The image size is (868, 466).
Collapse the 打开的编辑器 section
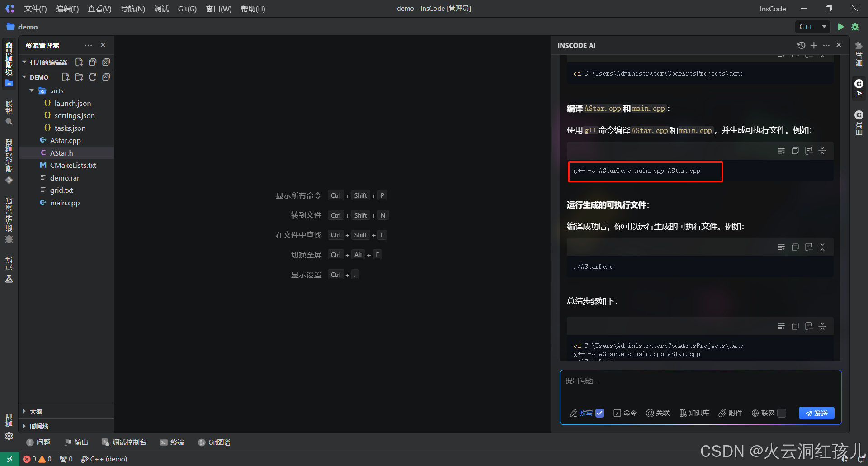(x=24, y=62)
